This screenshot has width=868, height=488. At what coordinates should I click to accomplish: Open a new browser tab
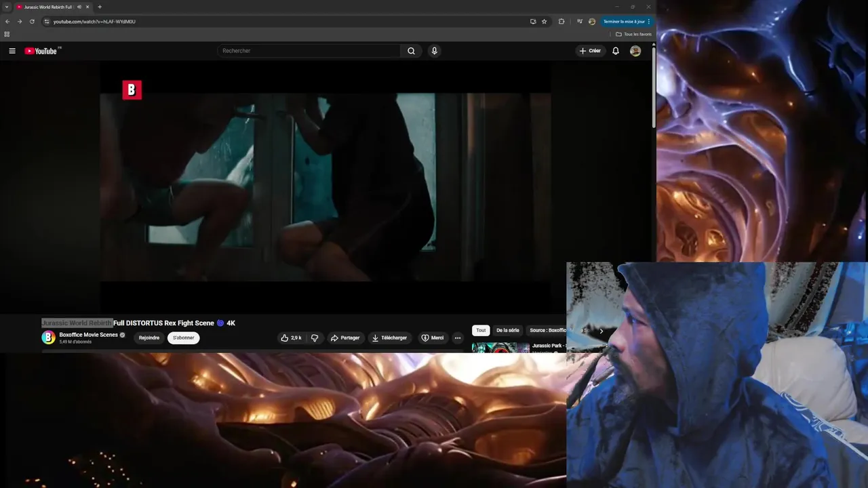coord(100,7)
